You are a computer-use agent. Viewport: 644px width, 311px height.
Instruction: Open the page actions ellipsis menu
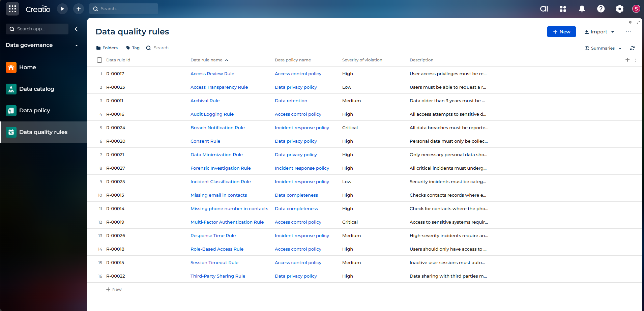click(629, 32)
